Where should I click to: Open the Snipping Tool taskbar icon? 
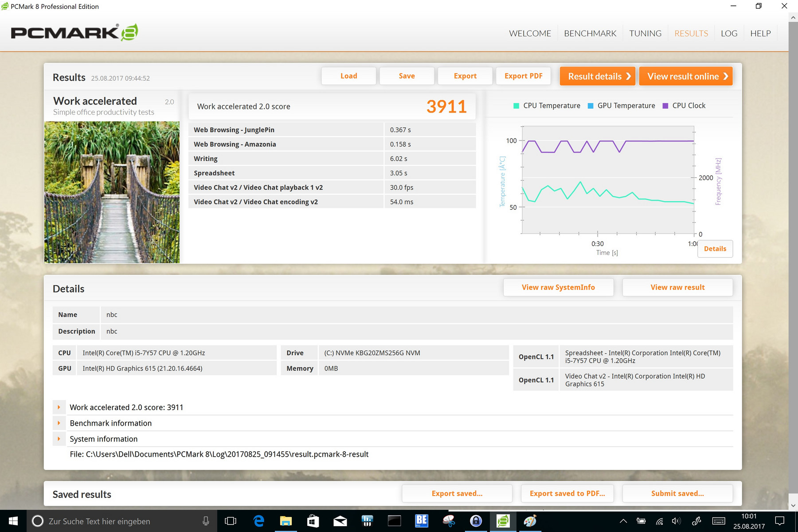tap(449, 521)
